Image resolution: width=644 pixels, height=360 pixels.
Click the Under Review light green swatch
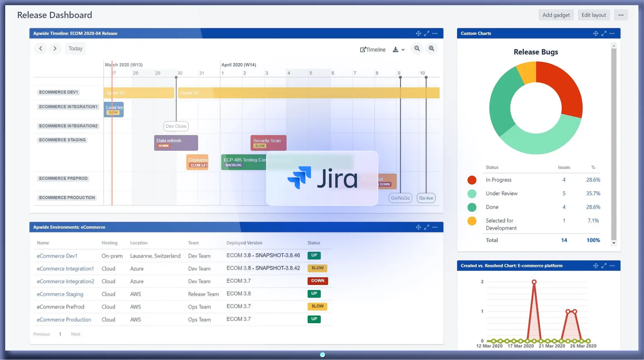click(x=472, y=194)
